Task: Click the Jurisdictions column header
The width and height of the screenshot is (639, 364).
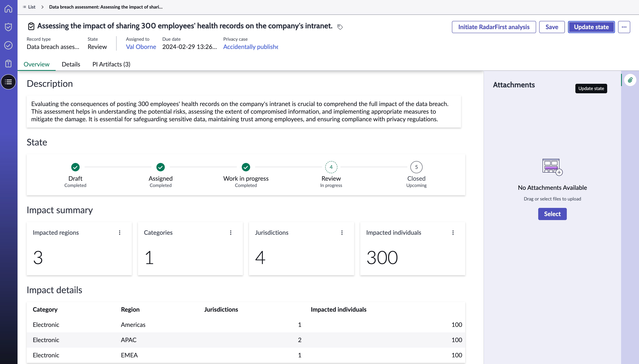Action: point(221,310)
